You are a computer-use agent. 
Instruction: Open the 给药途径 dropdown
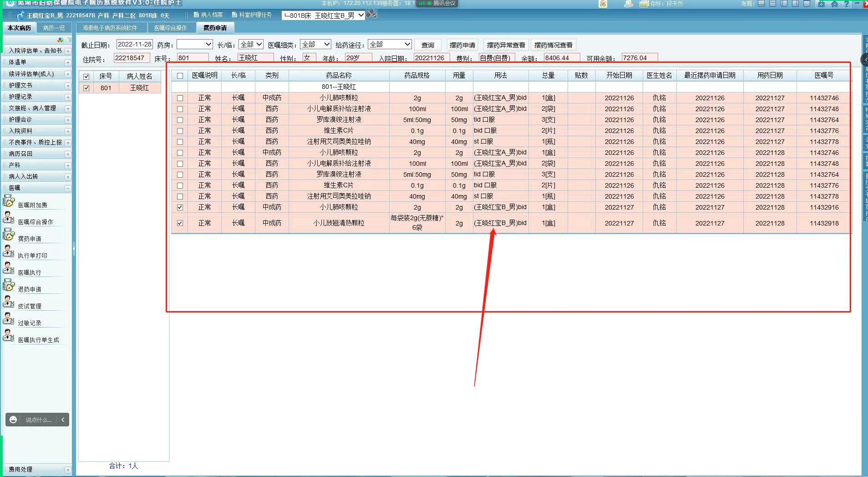coord(390,44)
